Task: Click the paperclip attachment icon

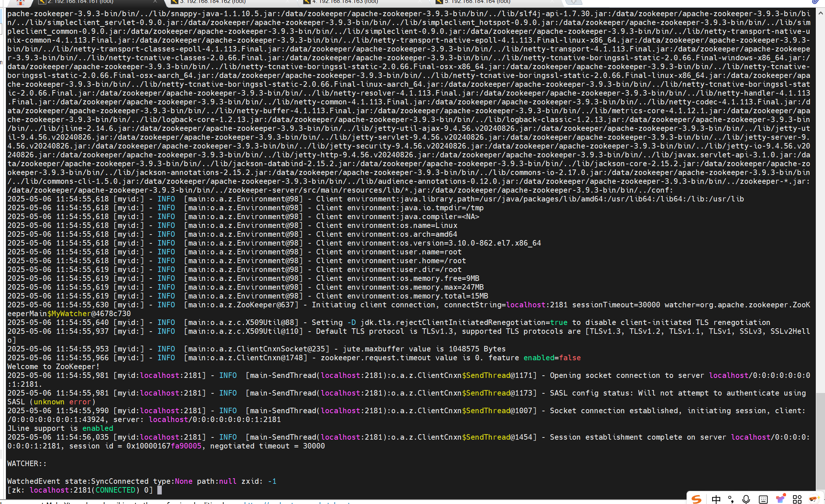Action: coord(815,2)
